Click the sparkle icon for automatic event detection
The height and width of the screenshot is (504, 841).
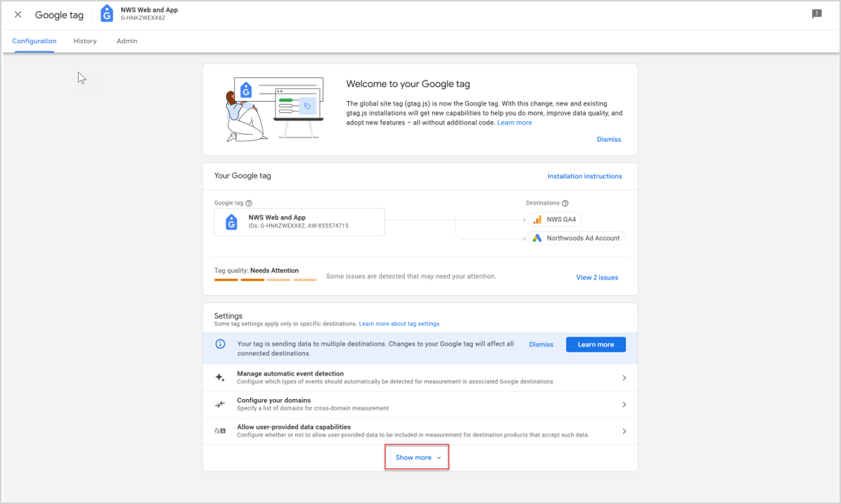220,378
